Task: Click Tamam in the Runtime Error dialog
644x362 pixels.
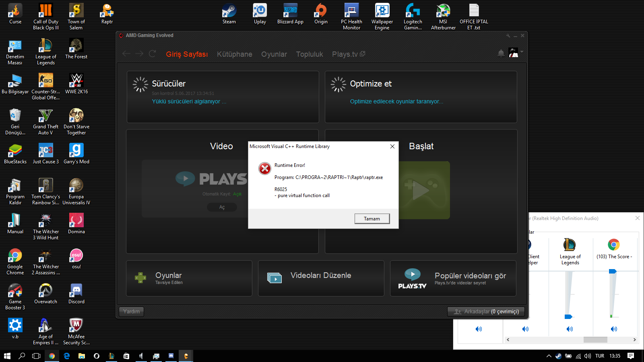Action: [372, 219]
